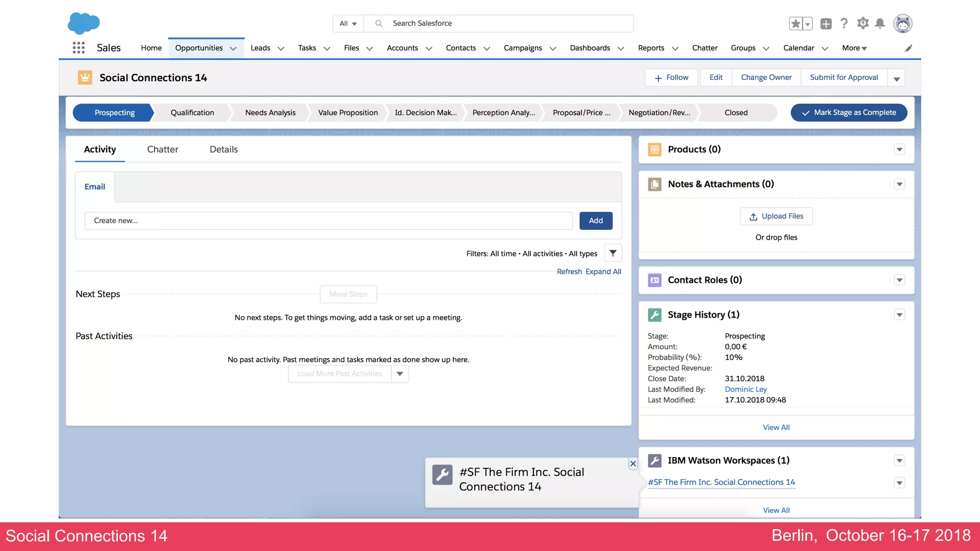The image size is (980, 551).
Task: Select the Qualification stage in the path
Action: (192, 112)
